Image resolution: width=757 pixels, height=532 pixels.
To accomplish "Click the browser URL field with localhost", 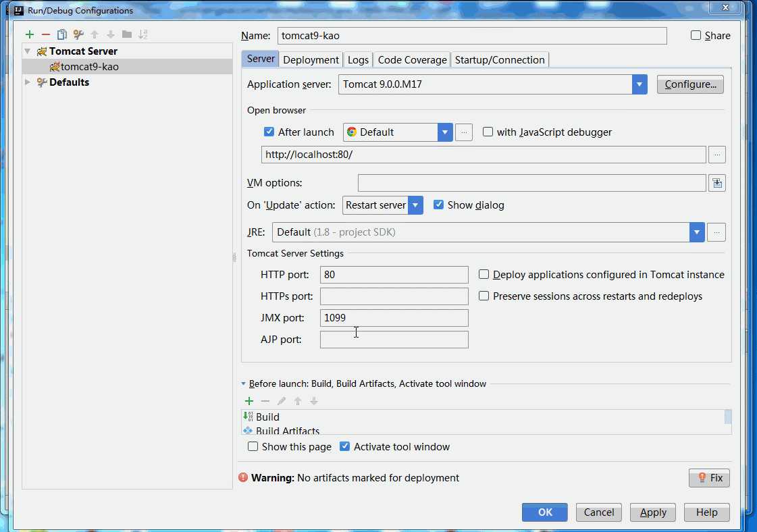I will point(484,155).
